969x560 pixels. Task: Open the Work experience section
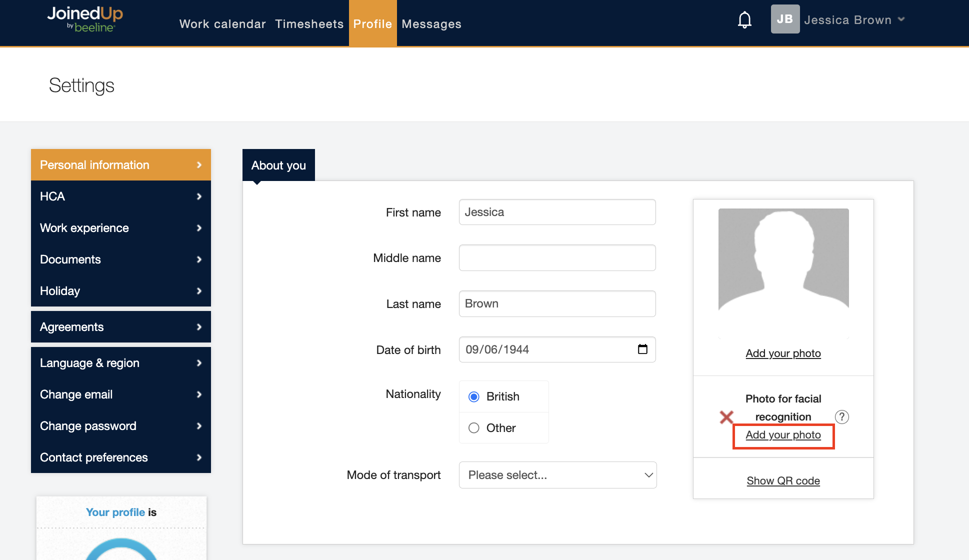[x=120, y=228]
